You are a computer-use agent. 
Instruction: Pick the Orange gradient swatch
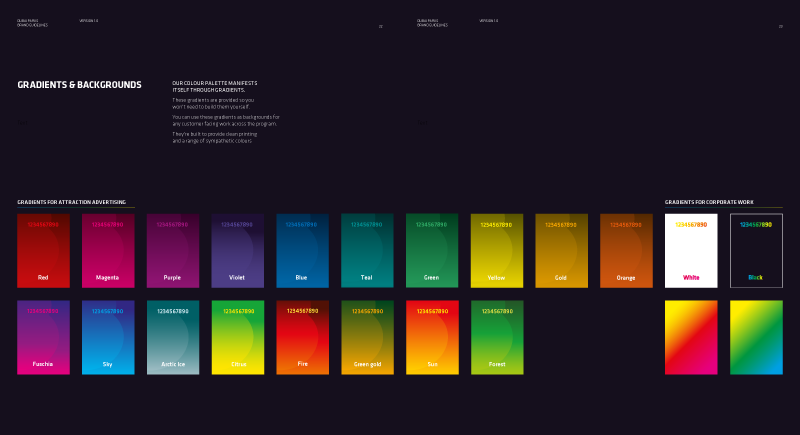click(x=627, y=251)
